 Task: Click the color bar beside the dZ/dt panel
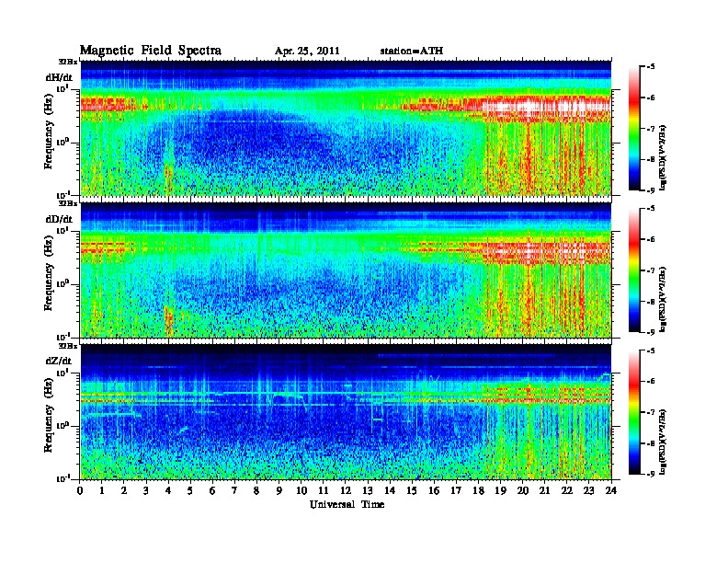click(634, 412)
